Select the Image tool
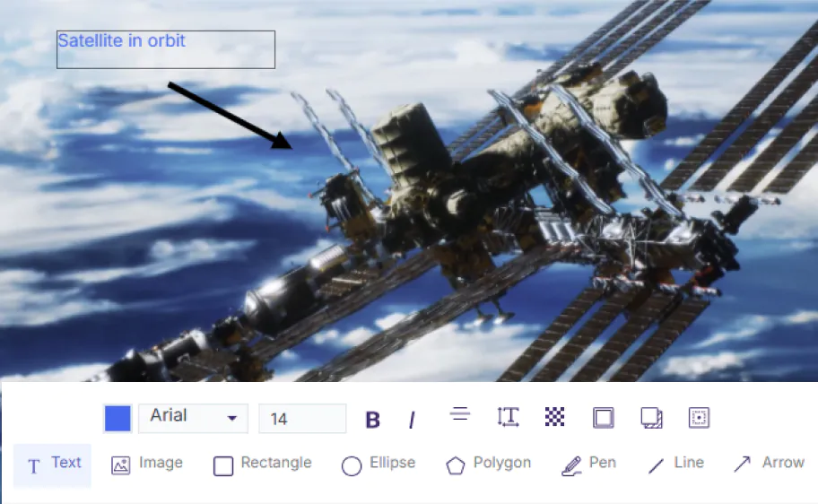818x504 pixels. tap(147, 465)
